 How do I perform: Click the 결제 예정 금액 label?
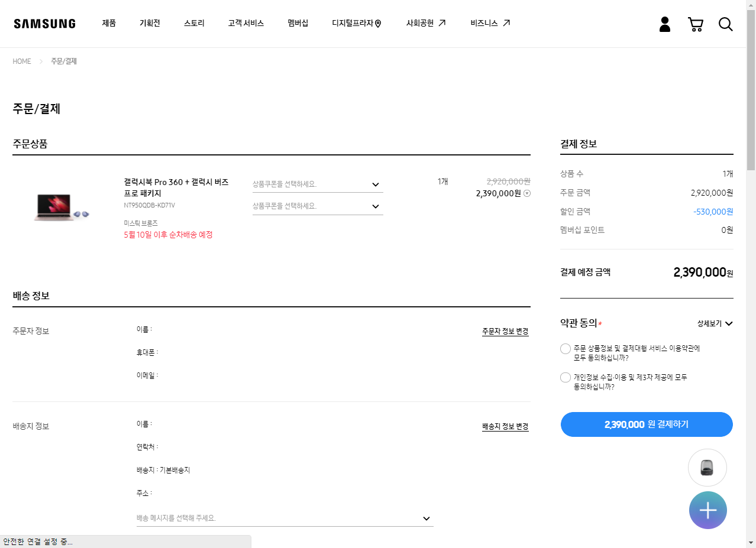(x=586, y=273)
